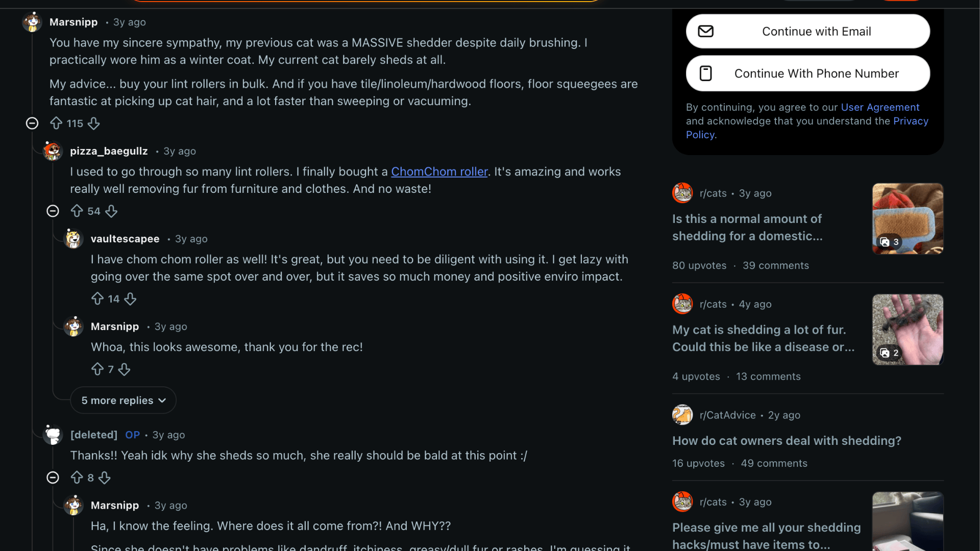Image resolution: width=980 pixels, height=551 pixels.
Task: Click the email envelope icon
Action: [705, 32]
